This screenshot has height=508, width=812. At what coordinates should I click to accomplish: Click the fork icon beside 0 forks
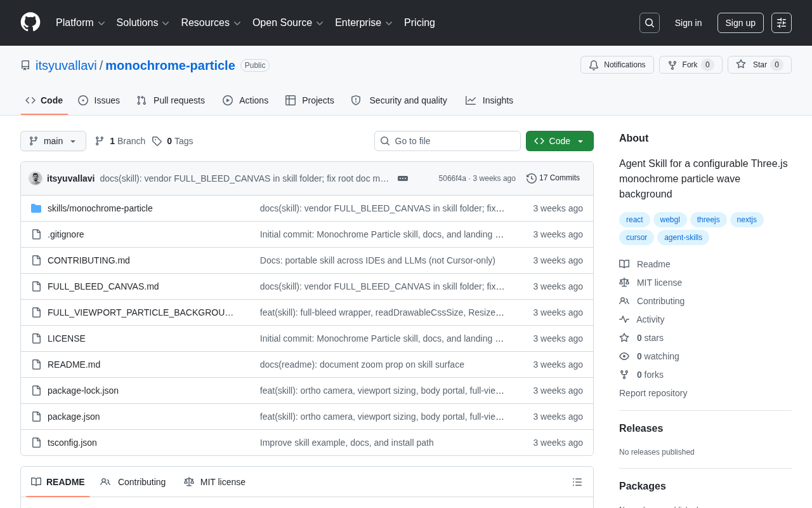(624, 375)
